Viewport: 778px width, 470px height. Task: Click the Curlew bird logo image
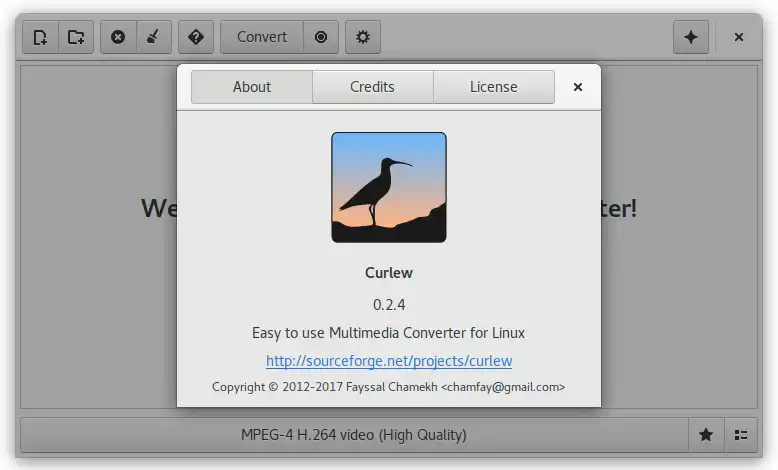click(x=389, y=188)
